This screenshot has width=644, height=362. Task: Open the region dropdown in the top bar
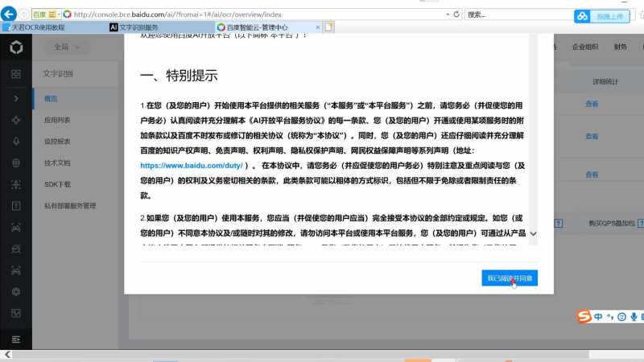tap(67, 47)
